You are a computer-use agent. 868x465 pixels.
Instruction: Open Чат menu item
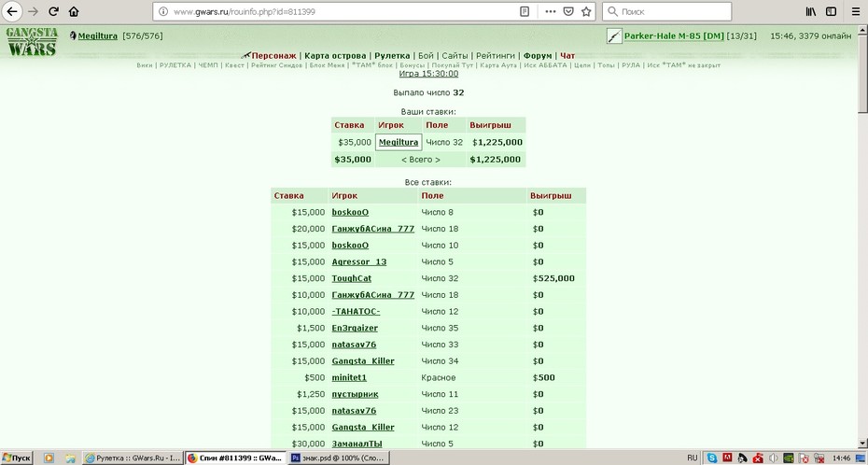567,56
